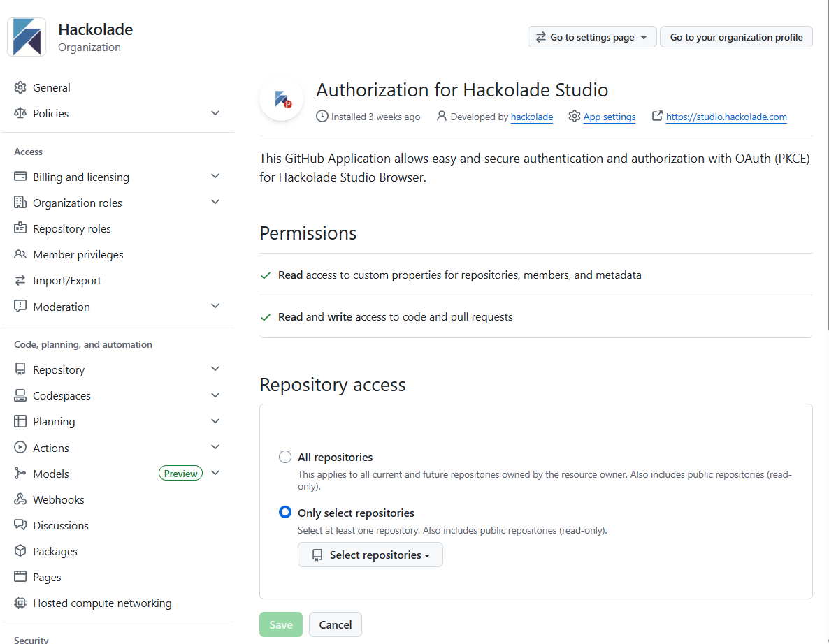
Task: Click the Moderation report icon
Action: click(20, 307)
